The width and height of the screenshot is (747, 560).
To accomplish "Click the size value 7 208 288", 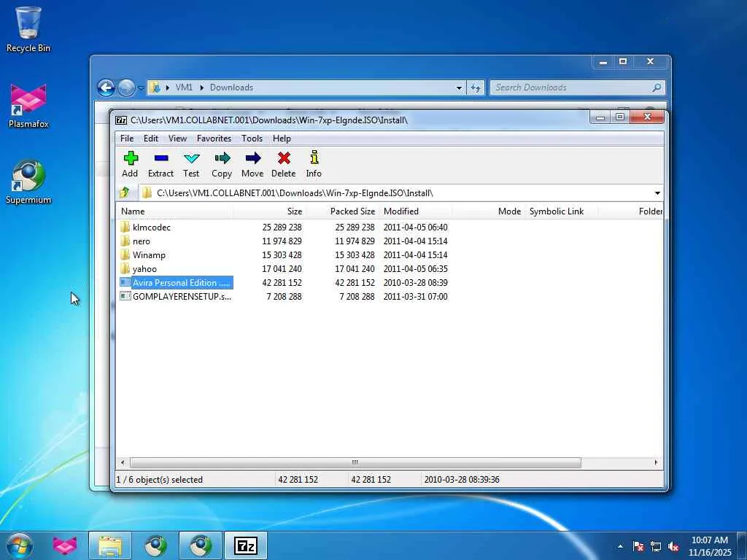I will pyautogui.click(x=284, y=296).
